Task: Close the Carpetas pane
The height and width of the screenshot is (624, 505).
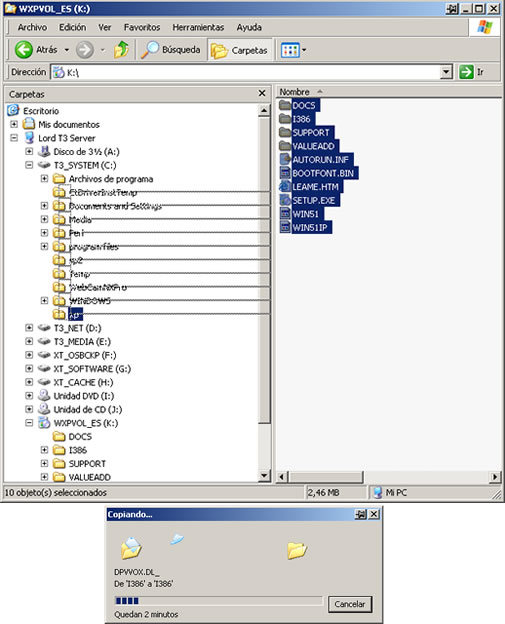Action: [262, 93]
